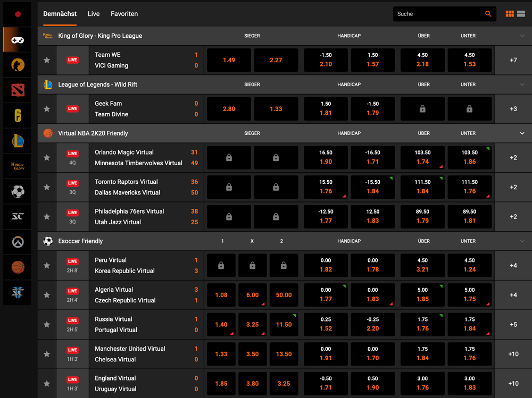Collapse King of Glory - King Pro League section
Image resolution: width=532 pixels, height=398 pixels.
point(522,36)
